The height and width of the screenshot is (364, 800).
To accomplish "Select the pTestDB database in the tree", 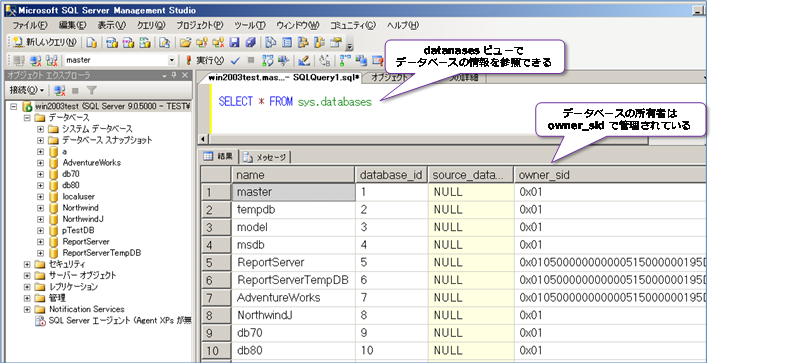I will [79, 230].
